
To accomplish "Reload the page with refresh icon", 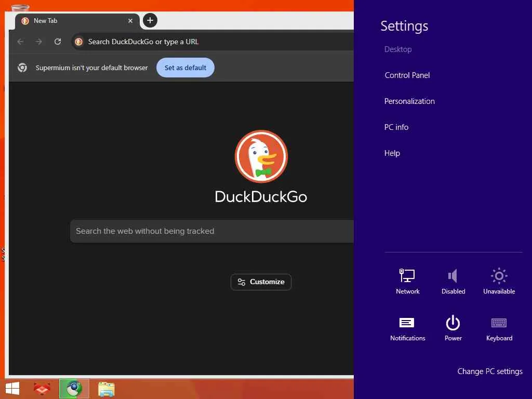I will [58, 42].
